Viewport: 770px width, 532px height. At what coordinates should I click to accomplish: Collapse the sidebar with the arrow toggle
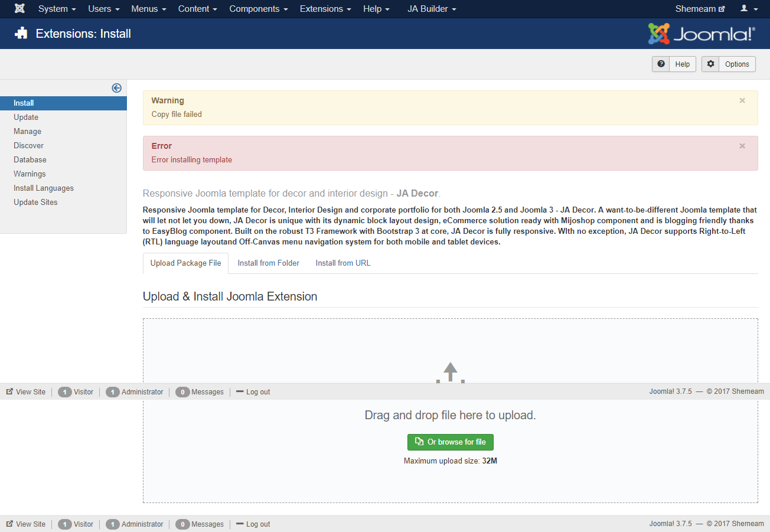tap(116, 88)
